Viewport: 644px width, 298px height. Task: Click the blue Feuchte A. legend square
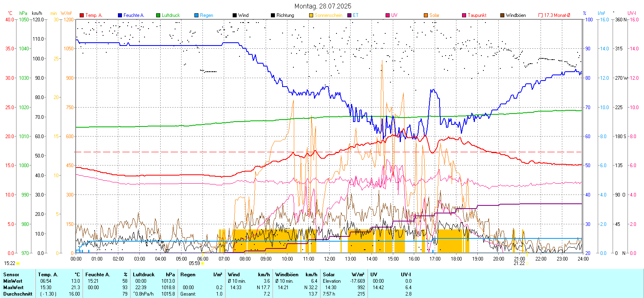(x=120, y=15)
